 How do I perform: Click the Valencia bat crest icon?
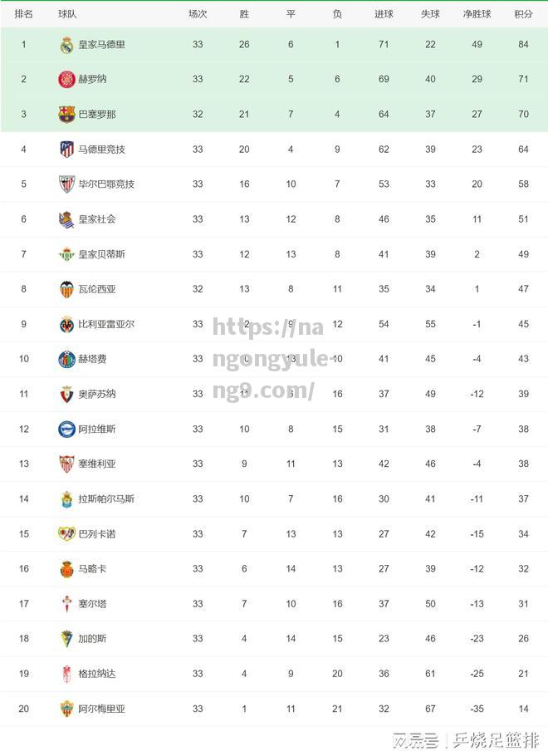66,289
